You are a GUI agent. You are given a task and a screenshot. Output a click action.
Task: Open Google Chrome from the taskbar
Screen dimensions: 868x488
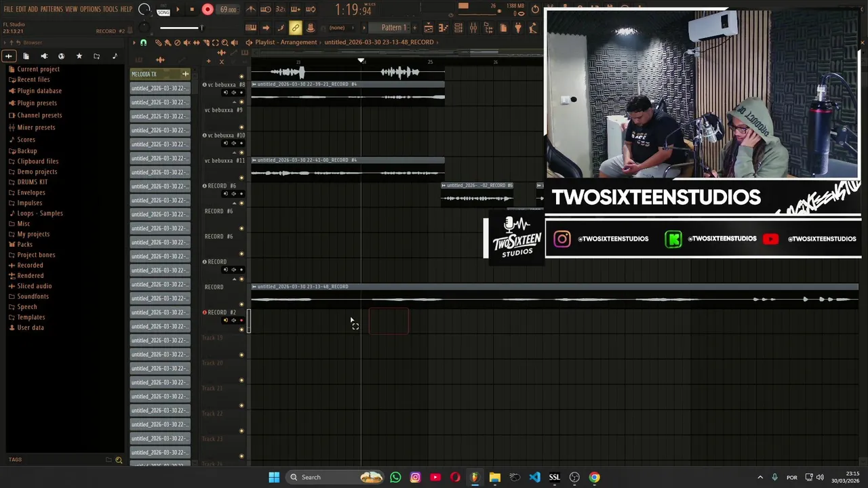click(594, 477)
